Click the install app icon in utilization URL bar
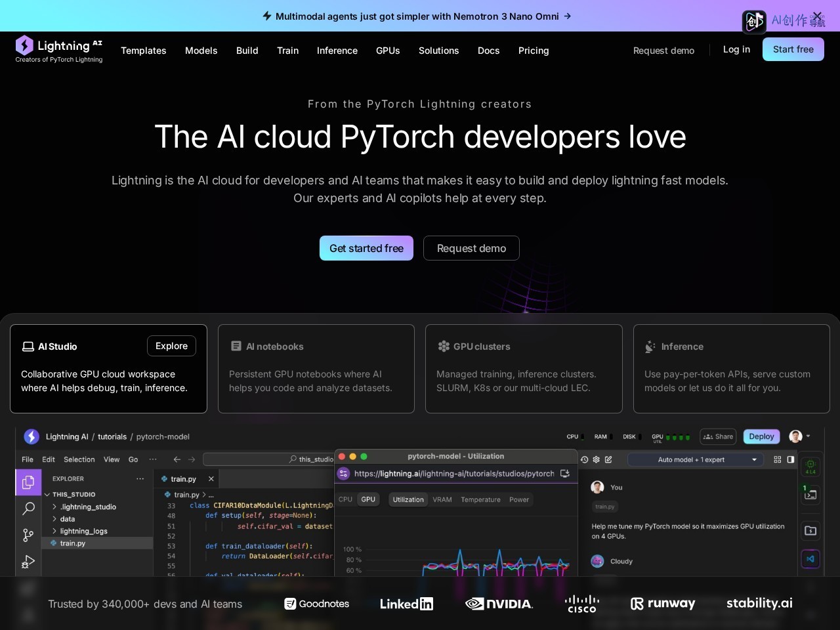Image resolution: width=840 pixels, height=630 pixels. (x=565, y=473)
